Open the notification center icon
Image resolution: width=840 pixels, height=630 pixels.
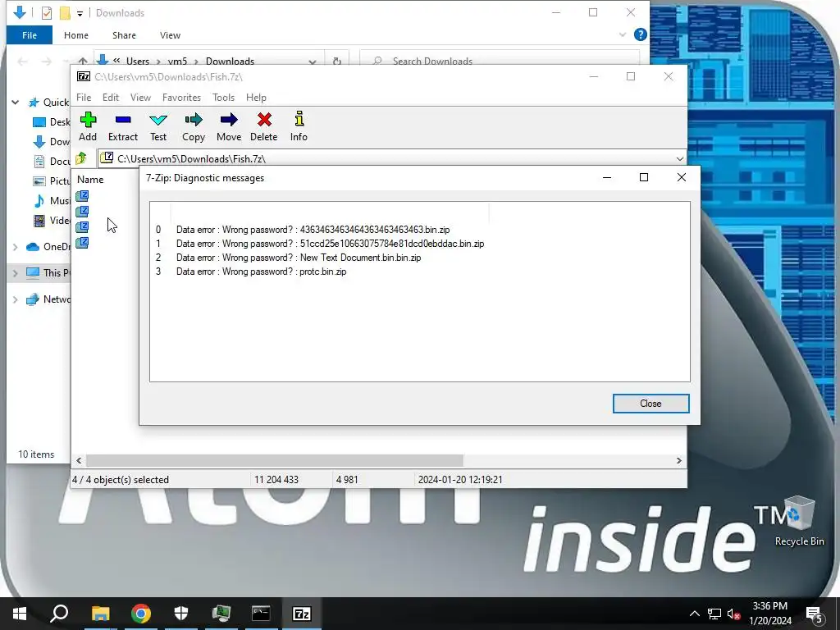coord(815,614)
